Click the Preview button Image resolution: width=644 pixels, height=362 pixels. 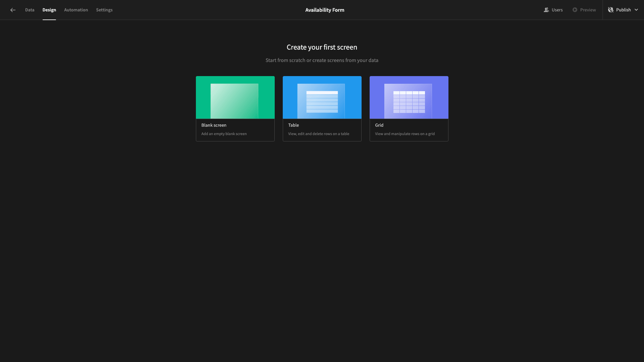tap(584, 10)
